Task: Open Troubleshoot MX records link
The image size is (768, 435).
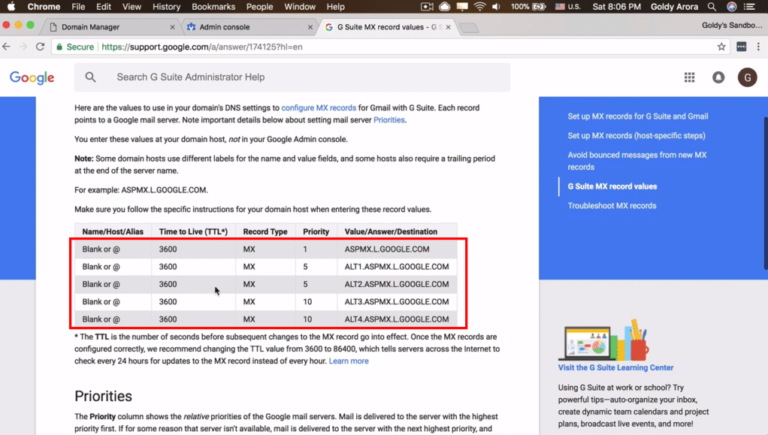Action: tap(612, 206)
